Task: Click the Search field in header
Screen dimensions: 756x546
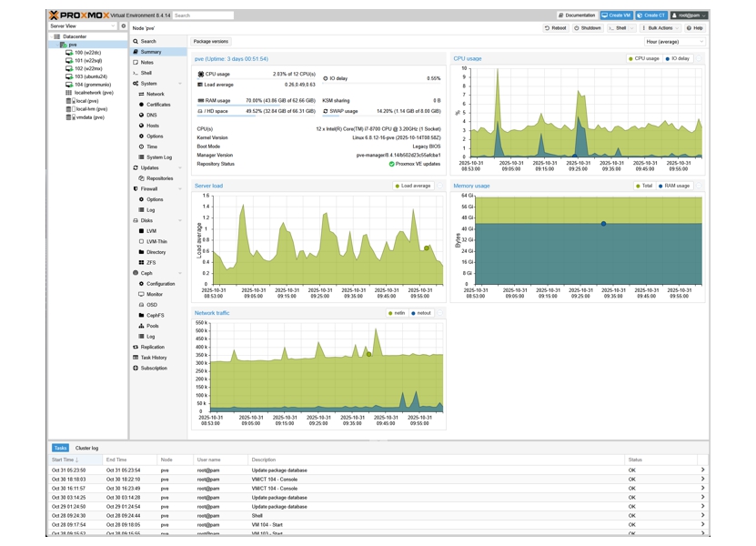Action: pos(203,15)
